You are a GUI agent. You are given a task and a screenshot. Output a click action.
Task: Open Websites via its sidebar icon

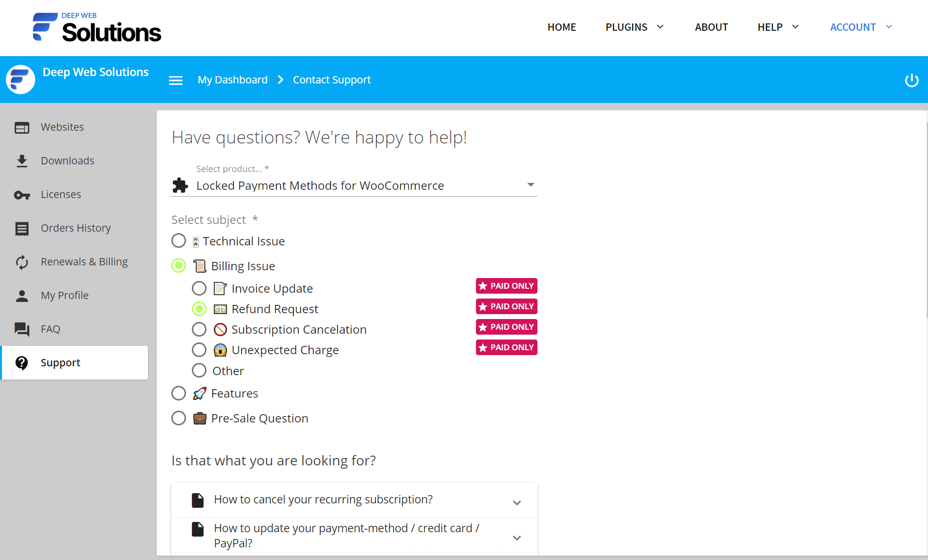tap(22, 127)
